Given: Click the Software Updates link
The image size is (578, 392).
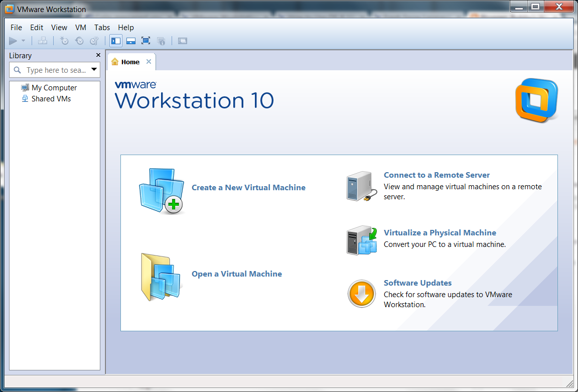Looking at the screenshot, I should (x=417, y=283).
